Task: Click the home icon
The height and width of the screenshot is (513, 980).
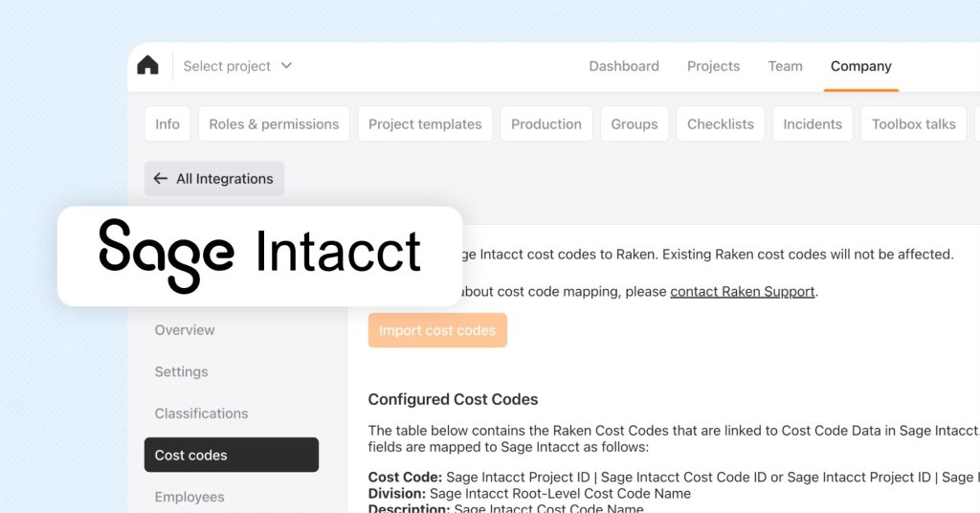Action: pyautogui.click(x=147, y=66)
